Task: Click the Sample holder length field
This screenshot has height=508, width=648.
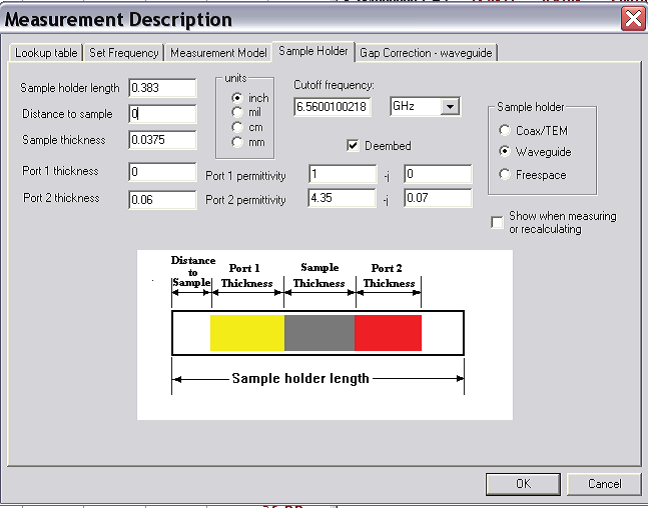Action: (x=162, y=88)
